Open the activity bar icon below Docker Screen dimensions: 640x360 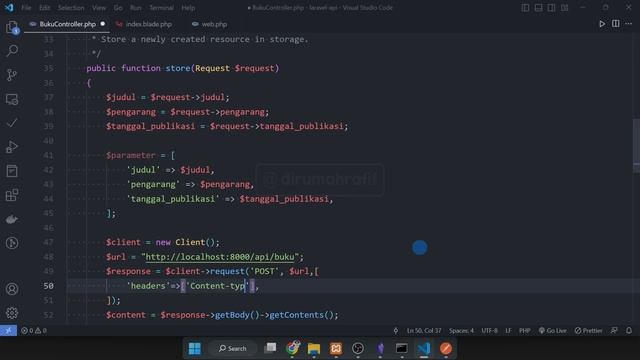12,243
